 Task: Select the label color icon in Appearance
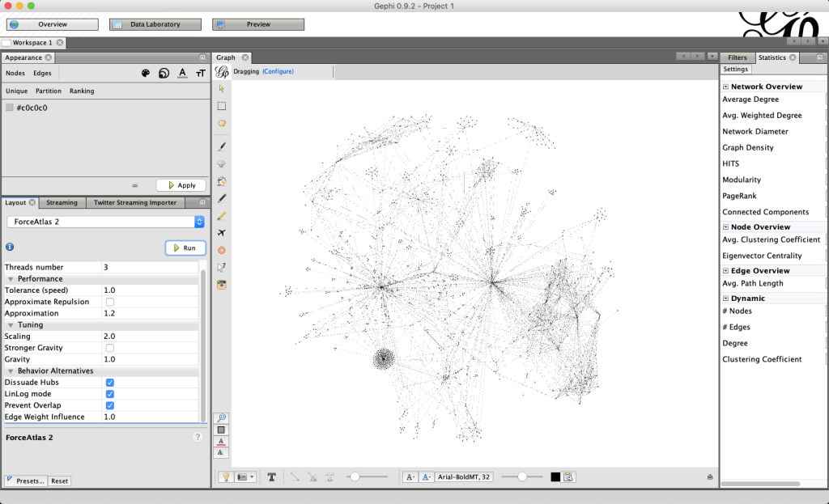pos(182,74)
